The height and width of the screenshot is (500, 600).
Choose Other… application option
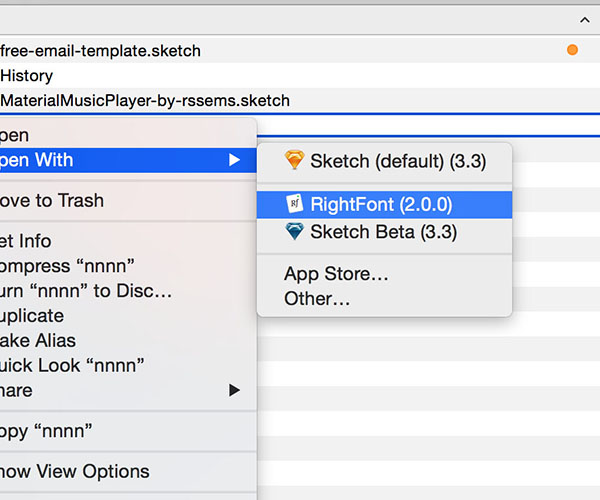(x=385, y=299)
